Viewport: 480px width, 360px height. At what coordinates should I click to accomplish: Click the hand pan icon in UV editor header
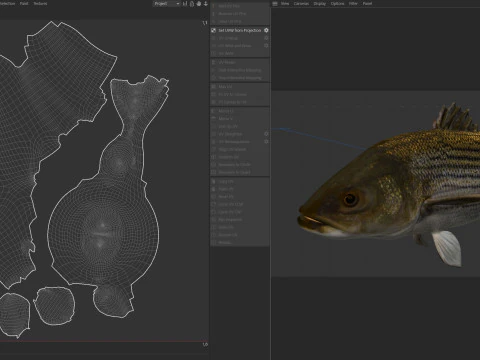199,4
